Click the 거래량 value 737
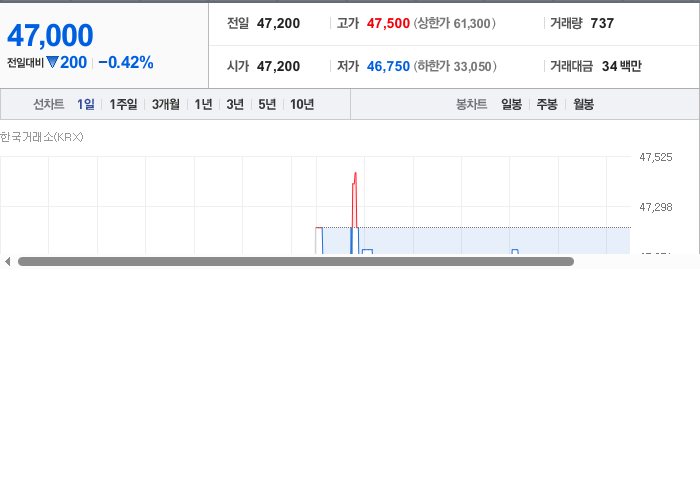The height and width of the screenshot is (490, 700). (602, 23)
